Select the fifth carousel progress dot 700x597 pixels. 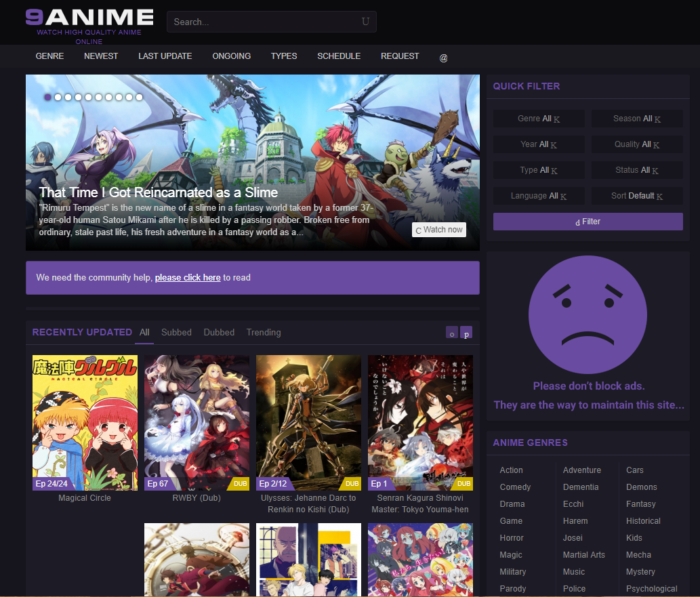coord(88,97)
